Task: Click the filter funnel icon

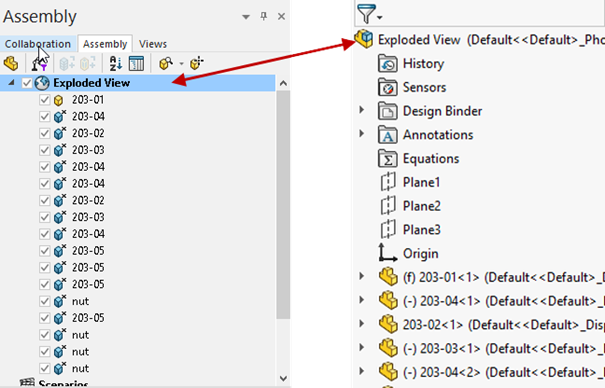Action: (x=367, y=14)
